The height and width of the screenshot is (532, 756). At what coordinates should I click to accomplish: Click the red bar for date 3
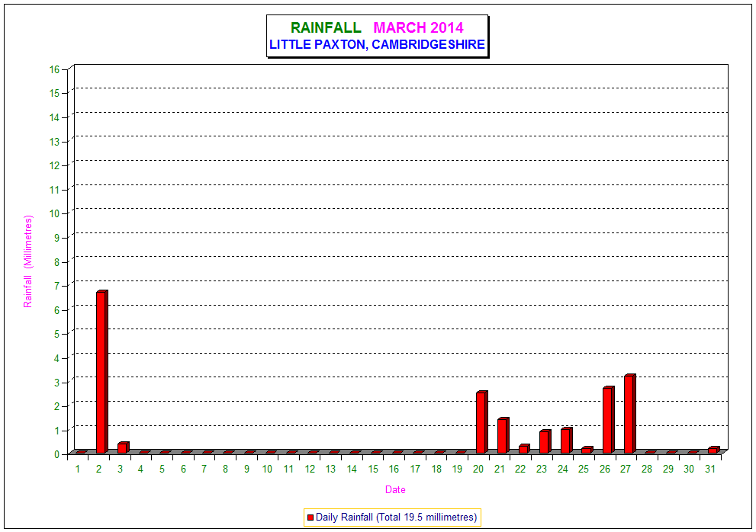point(123,447)
